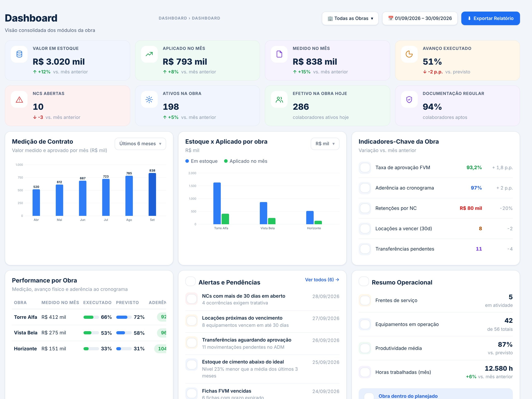This screenshot has height=399, width=532.
Task: Click the Resumo Operacional header icon
Action: tap(364, 281)
